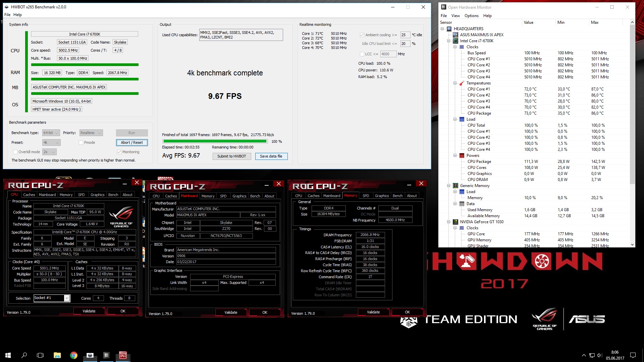Click the CPU Load blue icon under Intel Core
Screen dimensions: 644x362
[462, 119]
